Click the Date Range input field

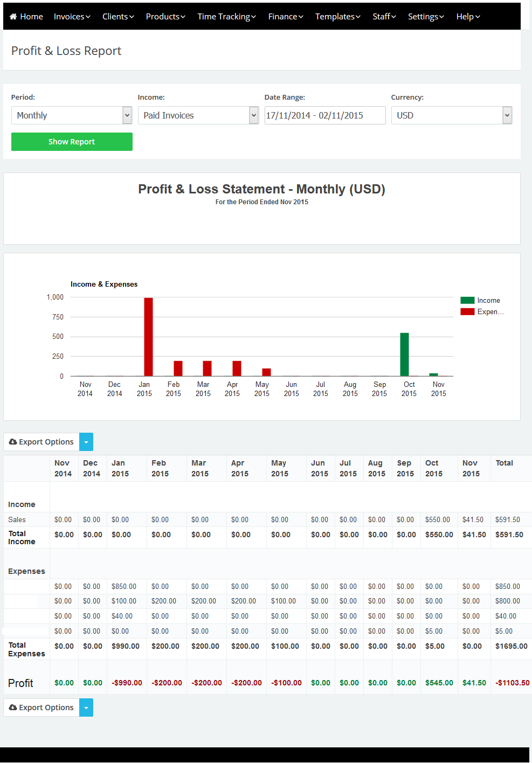click(x=324, y=115)
